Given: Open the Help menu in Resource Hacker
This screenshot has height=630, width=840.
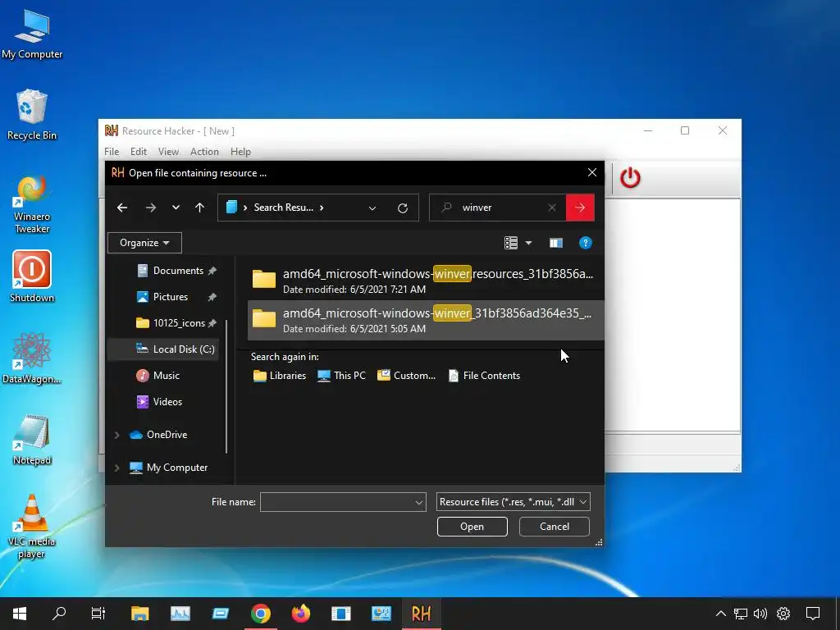Looking at the screenshot, I should tap(240, 152).
